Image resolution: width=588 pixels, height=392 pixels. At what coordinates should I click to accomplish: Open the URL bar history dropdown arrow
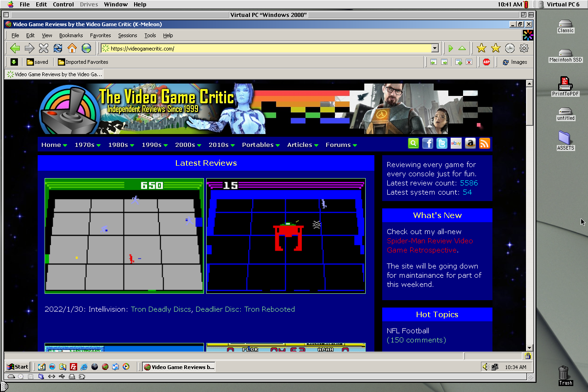pos(435,48)
